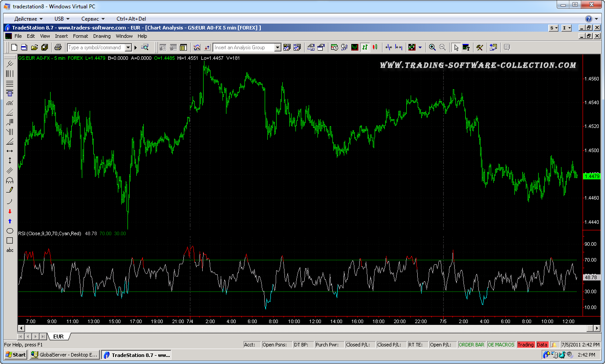605x364 pixels.
Task: Toggle the pointer cursor mode button
Action: pyautogui.click(x=456, y=47)
